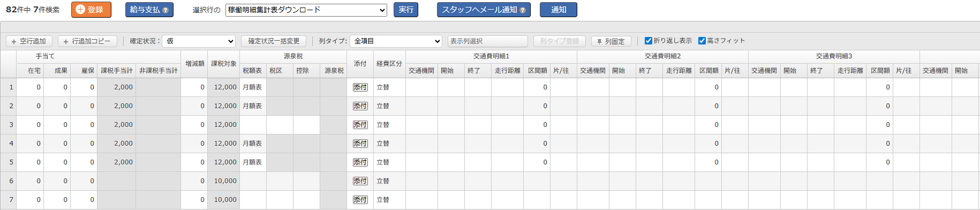980x210 pixels.
Task: Click 課税対象 value 12,000 in row 2
Action: click(223, 106)
